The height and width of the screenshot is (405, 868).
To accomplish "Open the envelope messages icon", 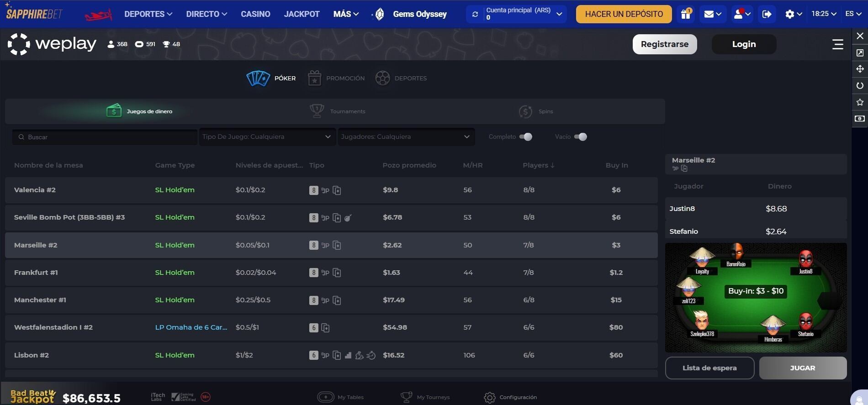I will [x=713, y=14].
